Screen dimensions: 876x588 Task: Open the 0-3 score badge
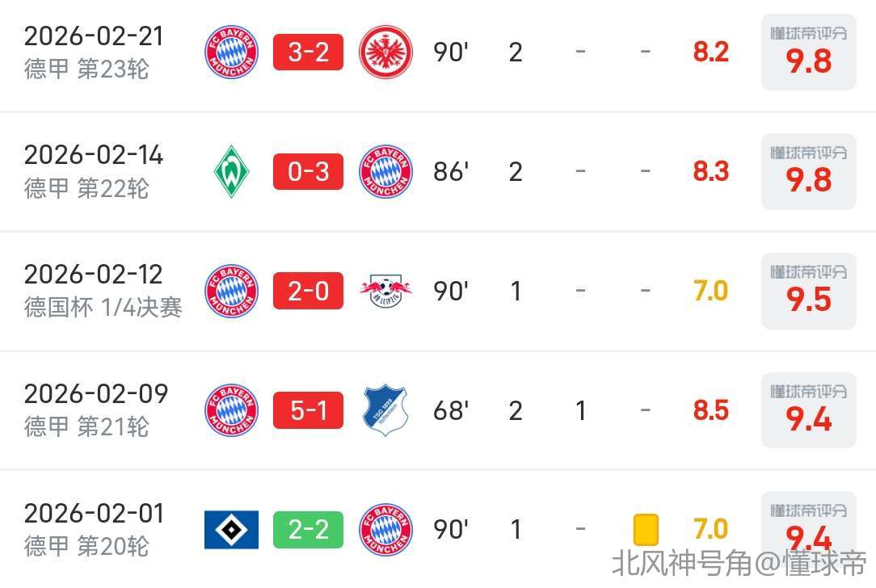308,171
